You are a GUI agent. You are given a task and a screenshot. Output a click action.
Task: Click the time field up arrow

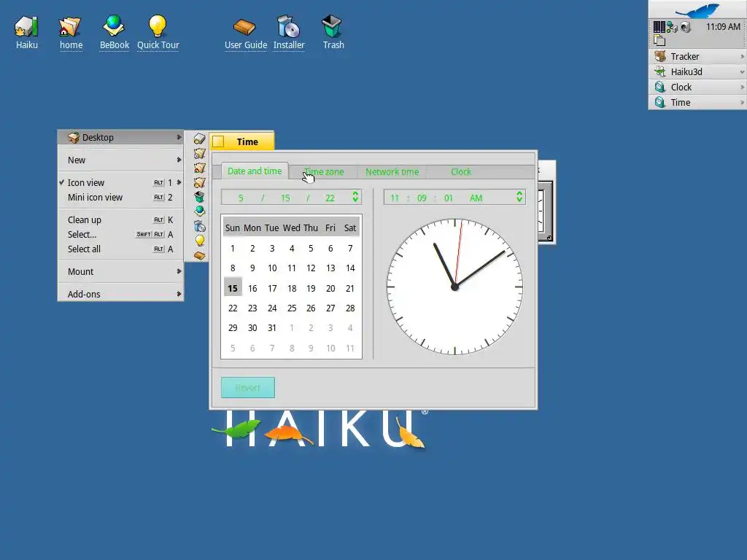519,193
